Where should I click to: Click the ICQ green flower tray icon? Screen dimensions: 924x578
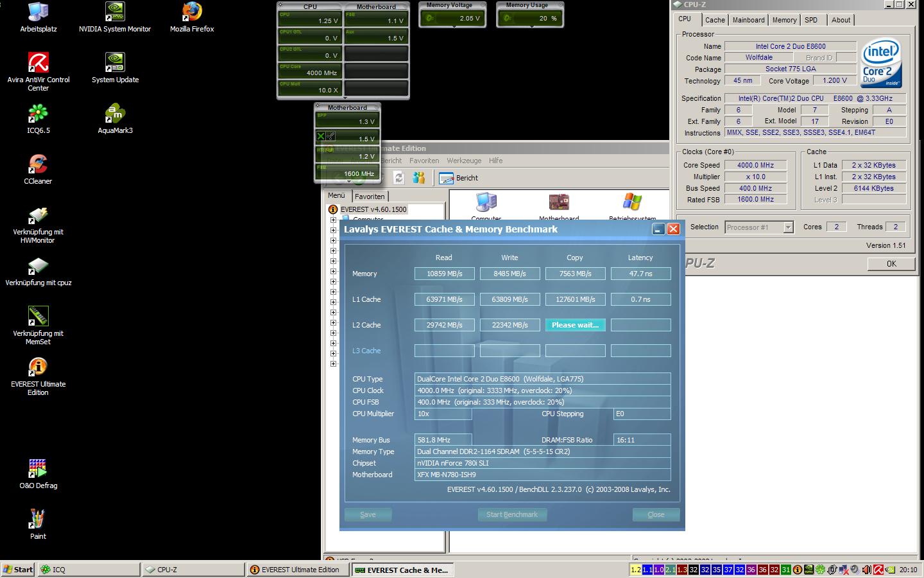point(820,570)
